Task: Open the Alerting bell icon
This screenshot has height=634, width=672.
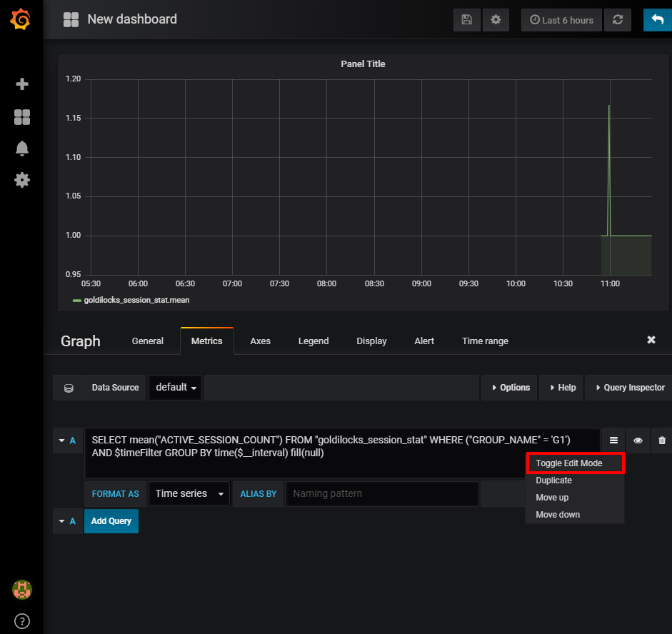Action: coord(21,148)
